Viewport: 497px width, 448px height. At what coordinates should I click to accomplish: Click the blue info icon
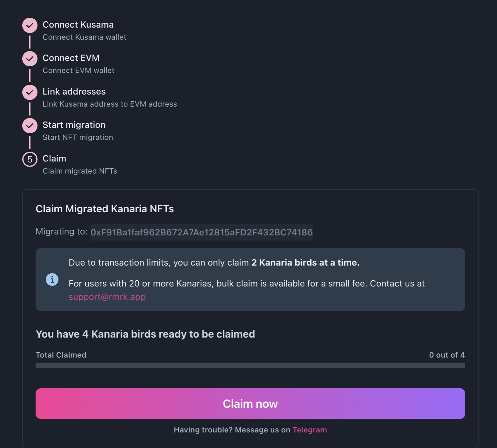[x=52, y=280]
